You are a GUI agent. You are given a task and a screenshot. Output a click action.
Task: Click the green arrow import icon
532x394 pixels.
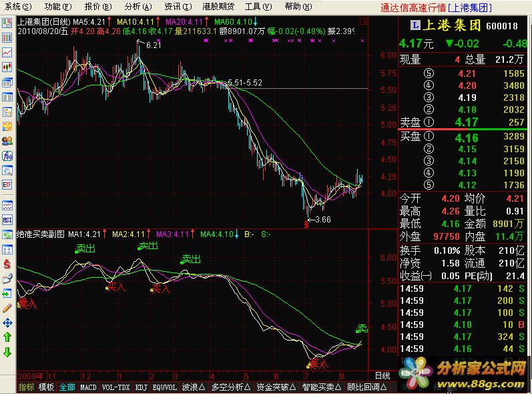pyautogui.click(x=7, y=294)
